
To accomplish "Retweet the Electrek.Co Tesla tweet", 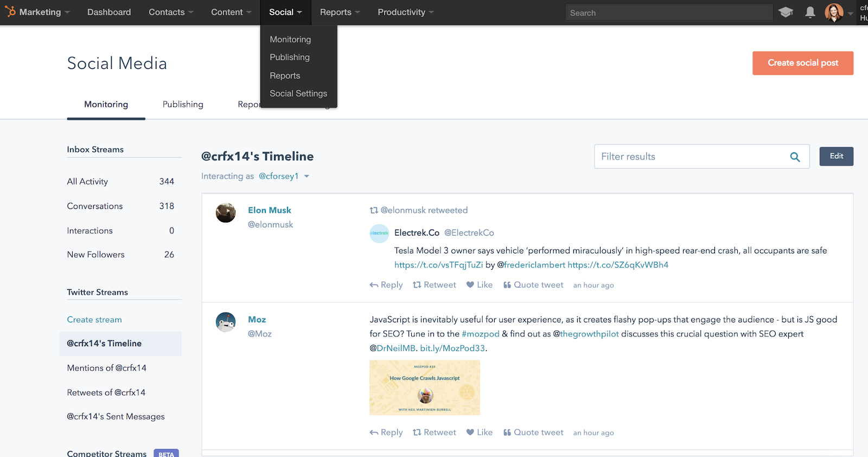I will [435, 285].
